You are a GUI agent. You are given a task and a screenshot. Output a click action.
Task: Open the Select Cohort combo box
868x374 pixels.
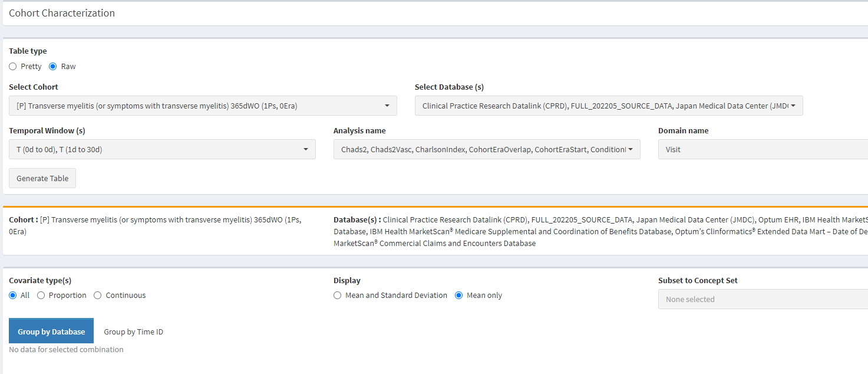(202, 106)
